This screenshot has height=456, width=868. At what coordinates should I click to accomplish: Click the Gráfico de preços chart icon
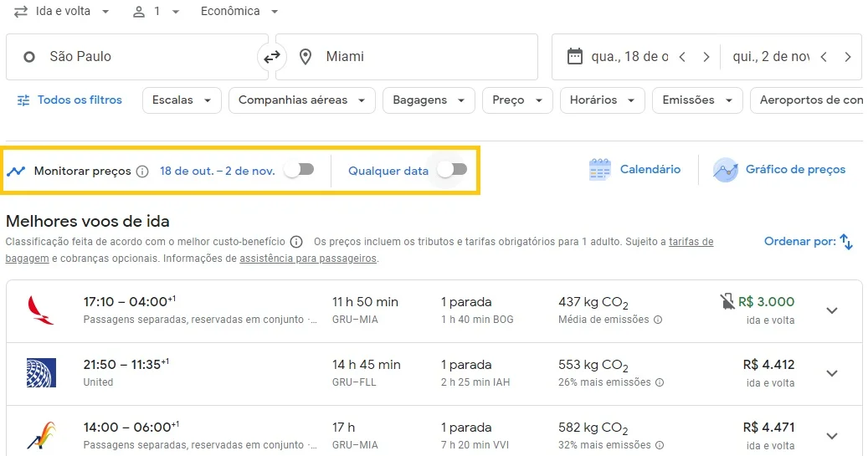(x=725, y=170)
